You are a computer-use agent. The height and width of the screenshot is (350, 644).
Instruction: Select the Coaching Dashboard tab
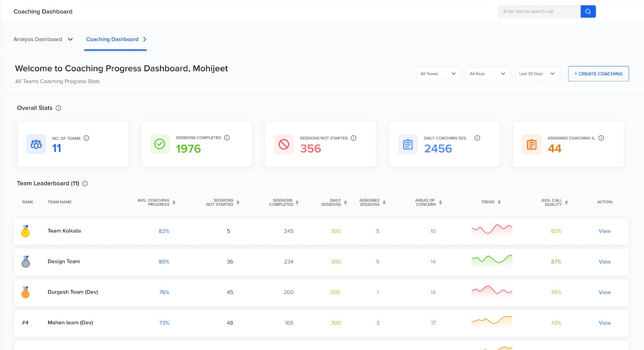click(x=116, y=39)
